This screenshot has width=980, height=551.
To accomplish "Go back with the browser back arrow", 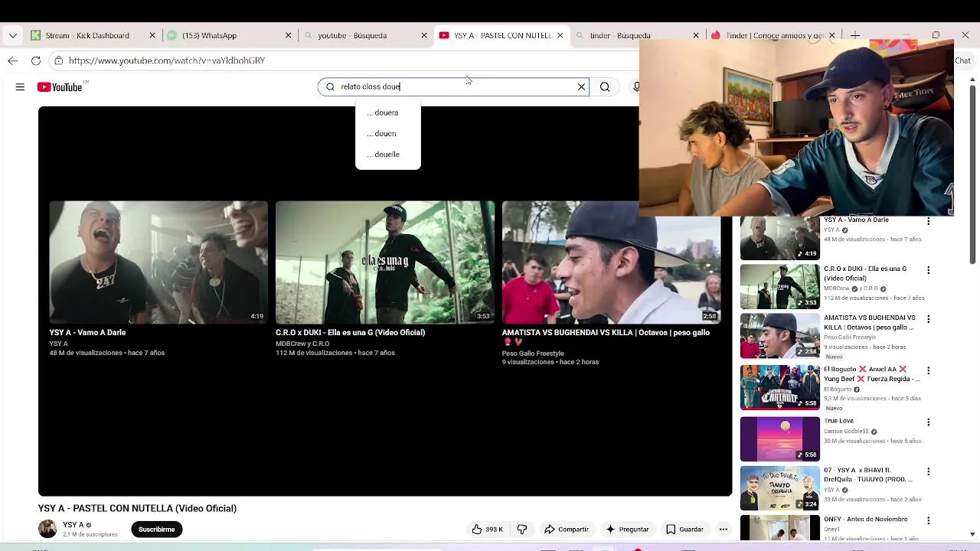I will [13, 60].
